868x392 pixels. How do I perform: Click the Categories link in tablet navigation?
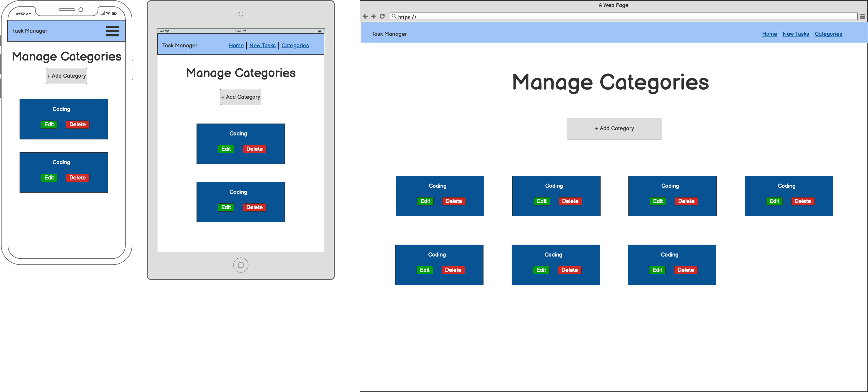point(295,46)
